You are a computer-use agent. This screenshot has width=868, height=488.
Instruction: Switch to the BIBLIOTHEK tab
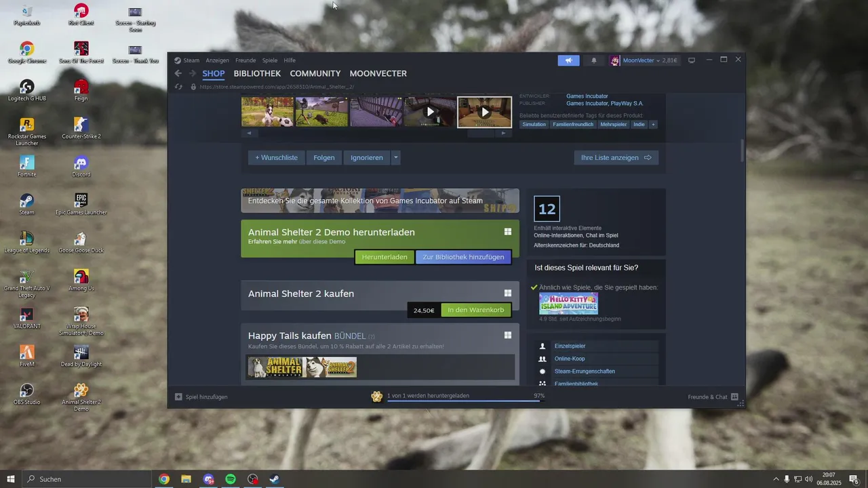coord(257,73)
